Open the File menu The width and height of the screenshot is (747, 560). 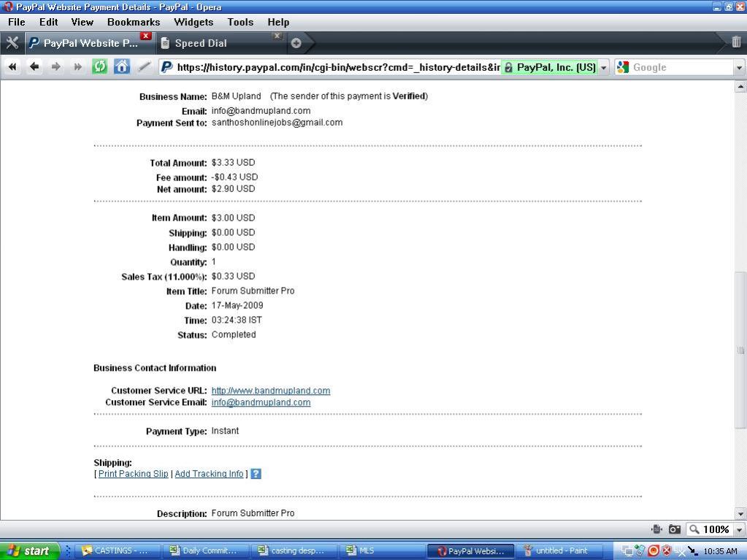point(17,23)
